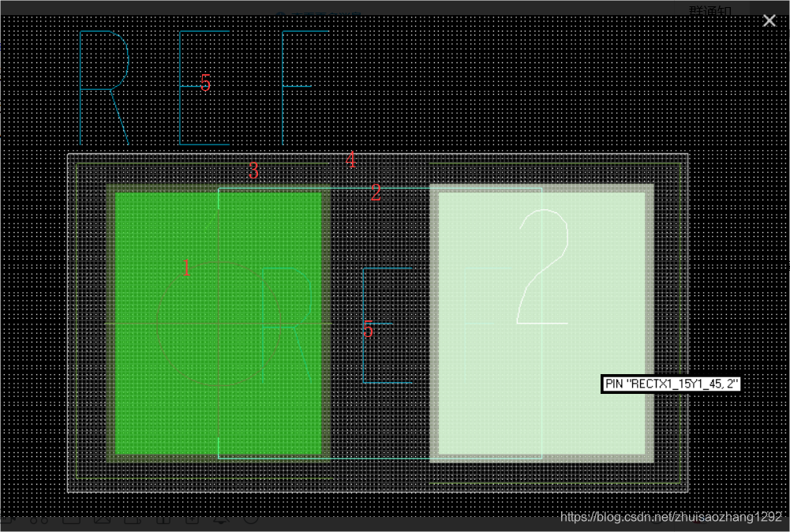Click the upload box icon left of the bell
The image size is (790, 532).
pyautogui.click(x=191, y=520)
